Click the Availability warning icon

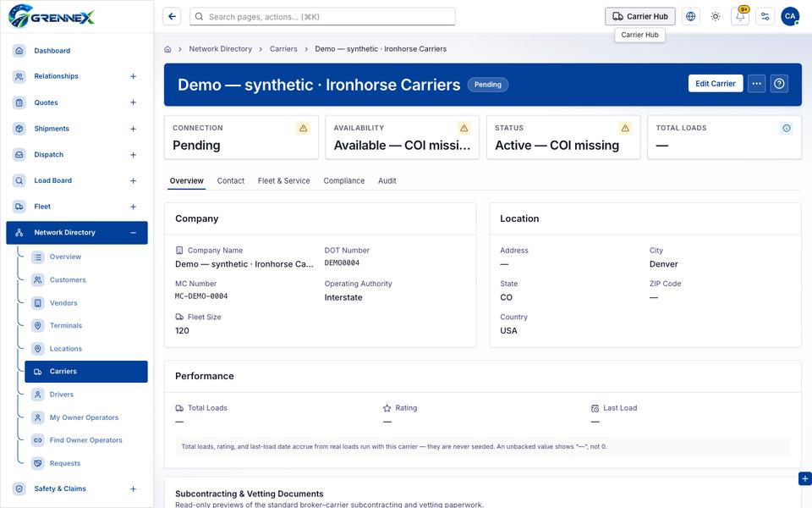[x=464, y=128]
